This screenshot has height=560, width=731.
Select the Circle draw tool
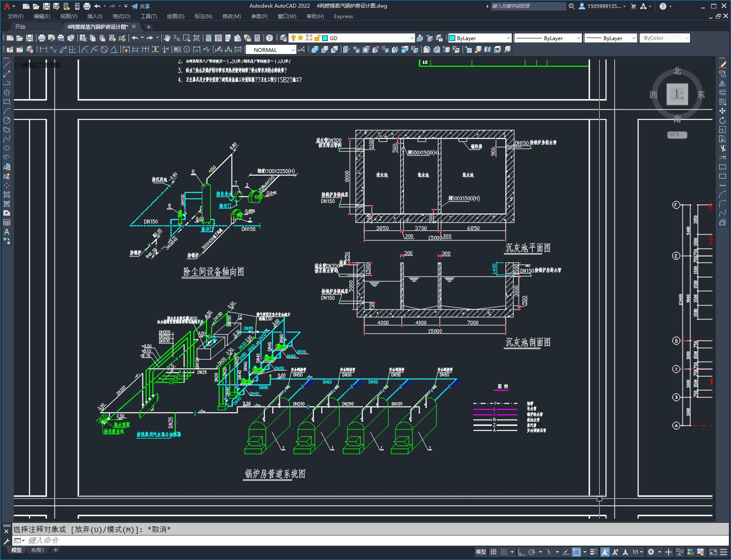coord(6,120)
